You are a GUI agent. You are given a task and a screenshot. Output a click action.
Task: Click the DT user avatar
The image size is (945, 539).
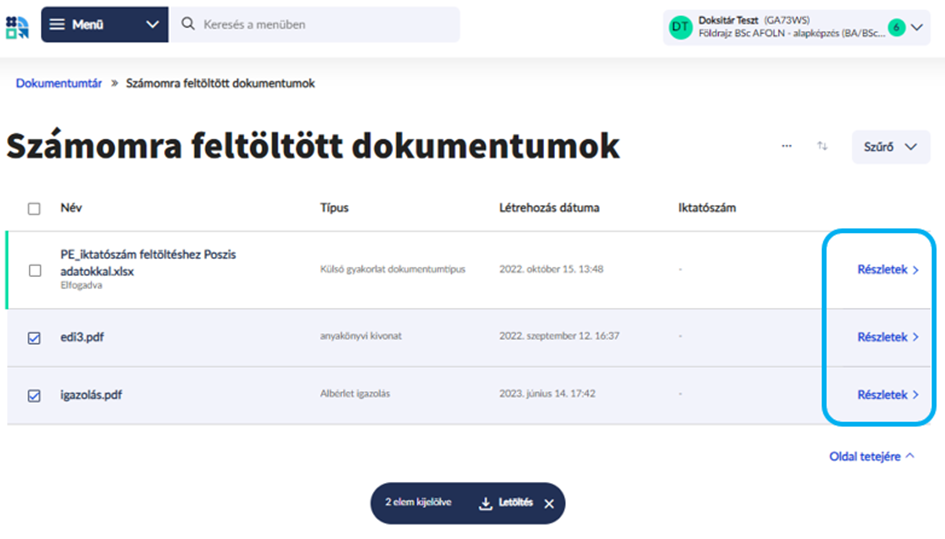681,27
